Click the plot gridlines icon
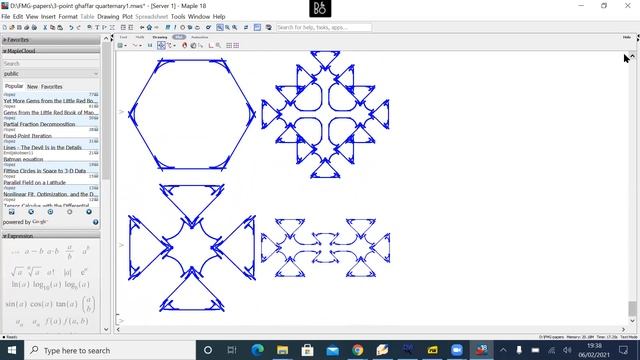 (x=229, y=45)
